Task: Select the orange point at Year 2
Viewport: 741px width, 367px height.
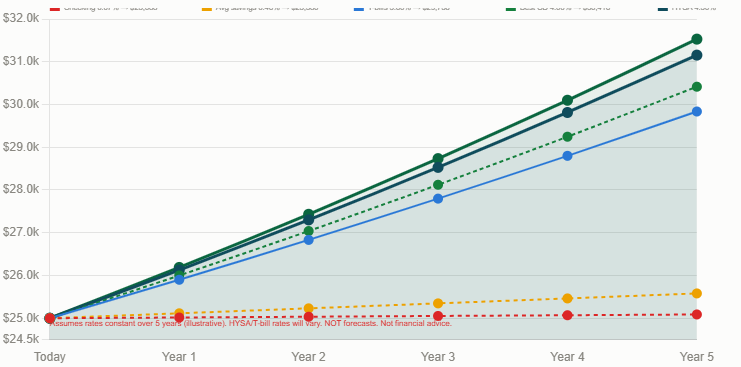Action: click(x=309, y=308)
